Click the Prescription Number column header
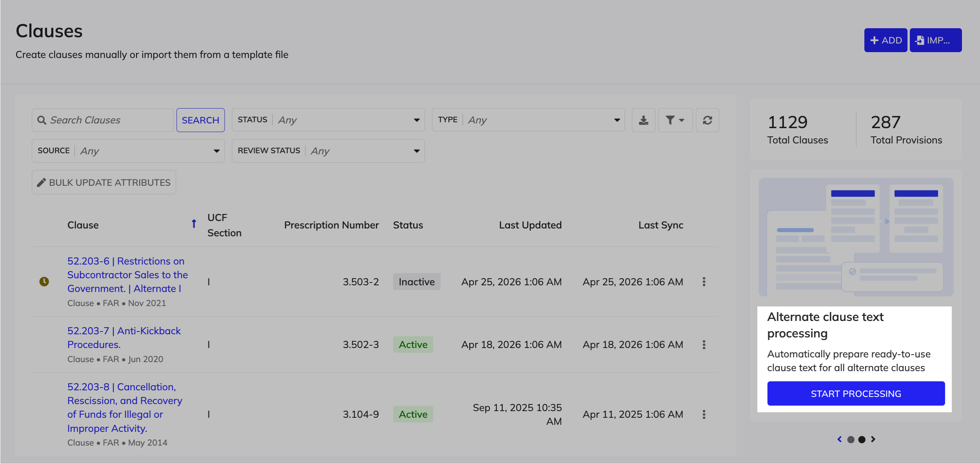Viewport: 980px width, 464px height. pyautogui.click(x=331, y=225)
